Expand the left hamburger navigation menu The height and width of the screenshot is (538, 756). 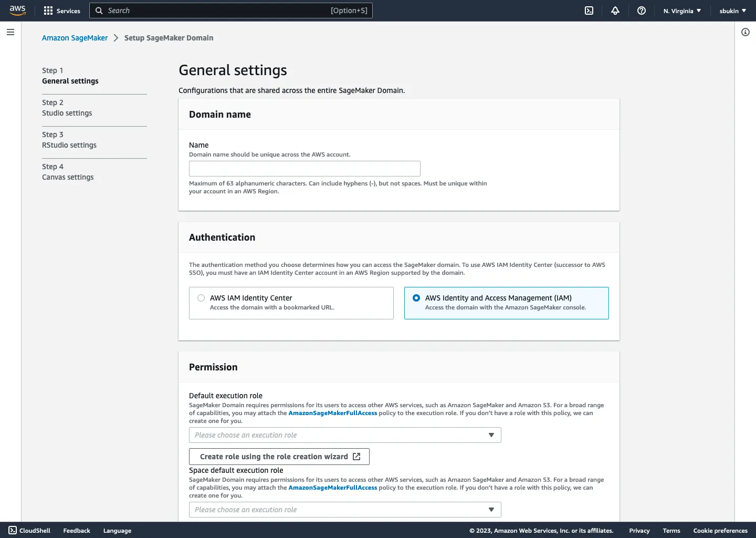coord(10,32)
